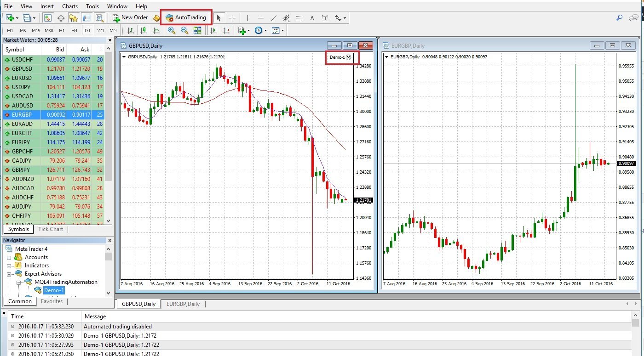Open the MetaEditor book icon

[x=157, y=18]
